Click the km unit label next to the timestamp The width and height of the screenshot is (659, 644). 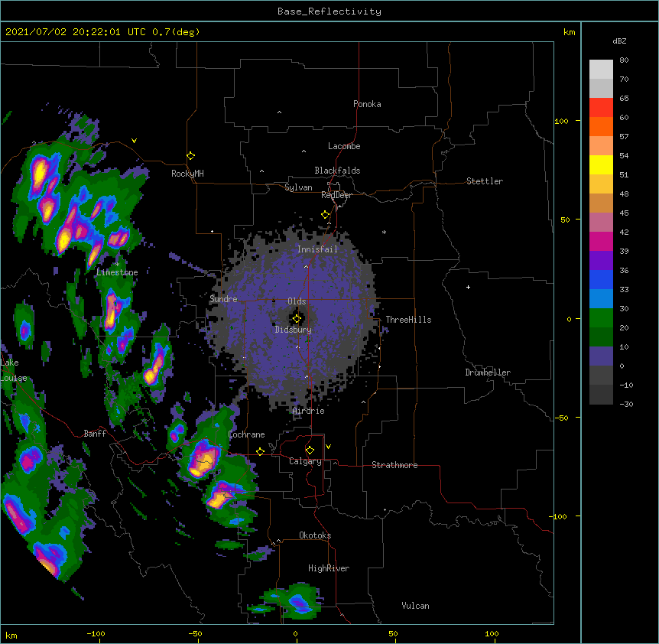coord(570,32)
